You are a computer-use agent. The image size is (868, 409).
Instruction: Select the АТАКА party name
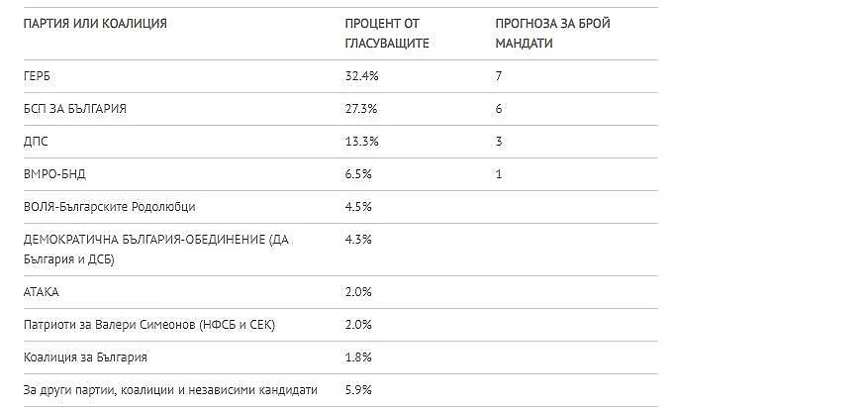point(42,292)
